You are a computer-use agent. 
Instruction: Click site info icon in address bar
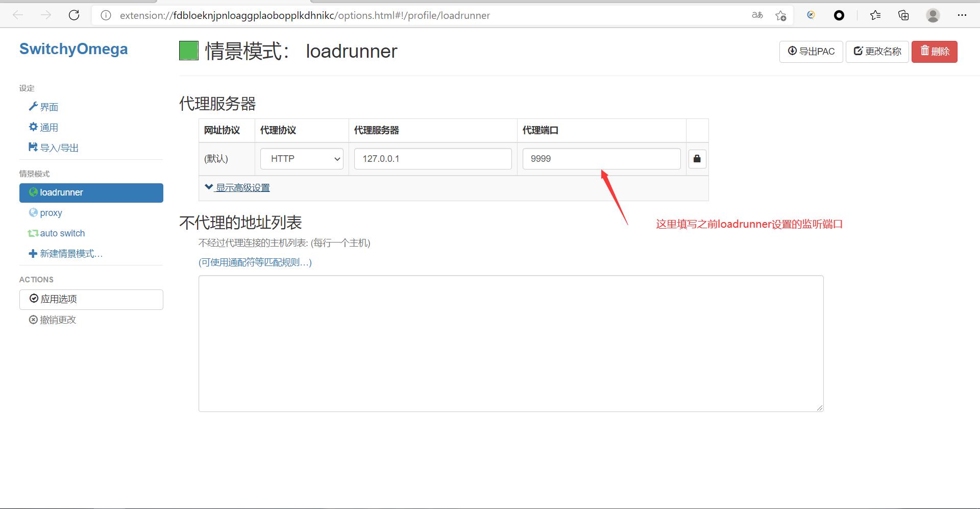(106, 15)
